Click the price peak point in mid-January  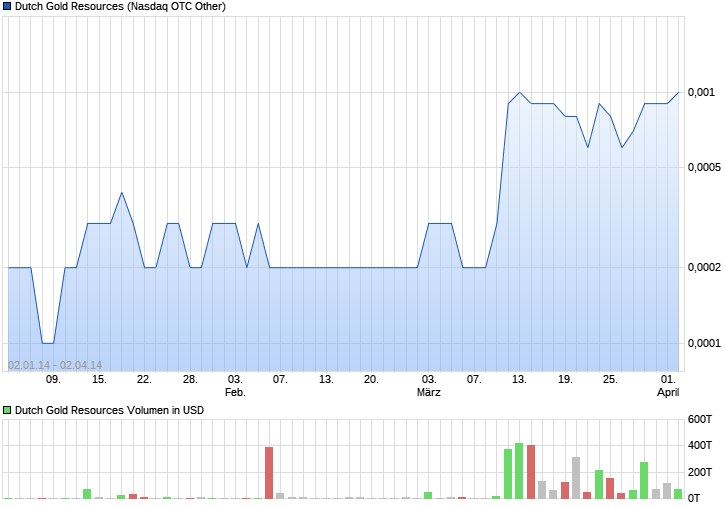click(x=122, y=193)
